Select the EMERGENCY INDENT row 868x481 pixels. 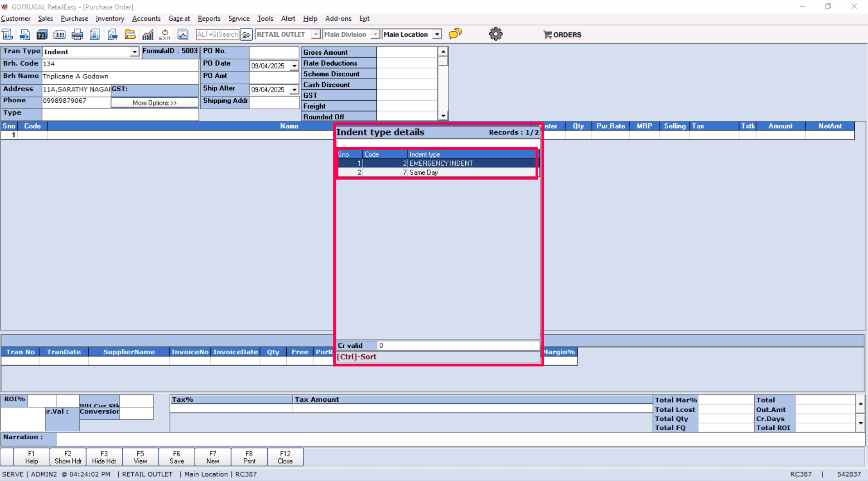[437, 164]
